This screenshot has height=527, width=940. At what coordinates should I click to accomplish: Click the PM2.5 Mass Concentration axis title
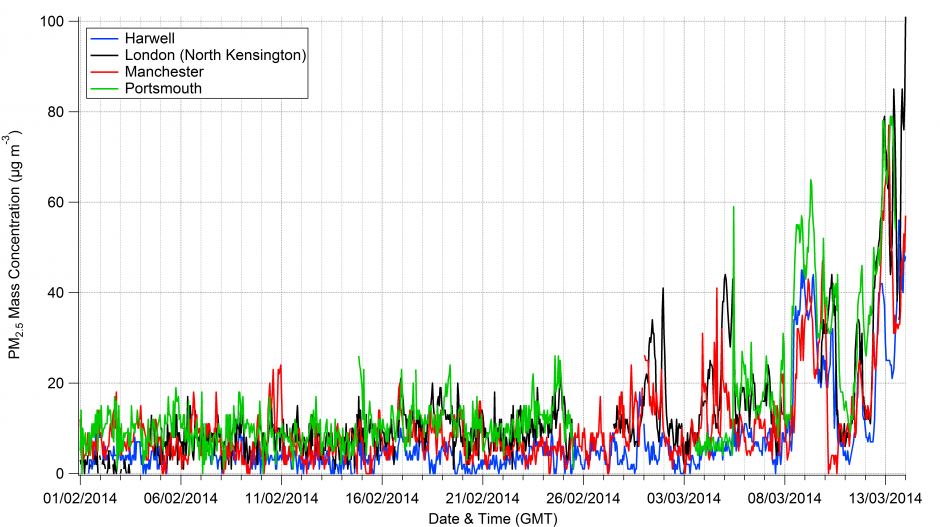(14, 245)
